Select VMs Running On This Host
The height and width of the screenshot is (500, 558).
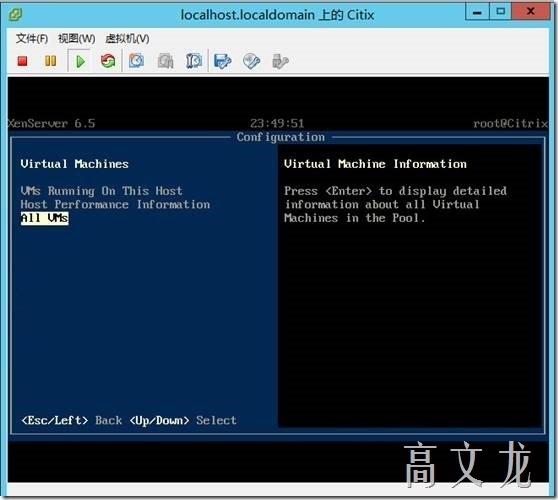[x=101, y=191]
